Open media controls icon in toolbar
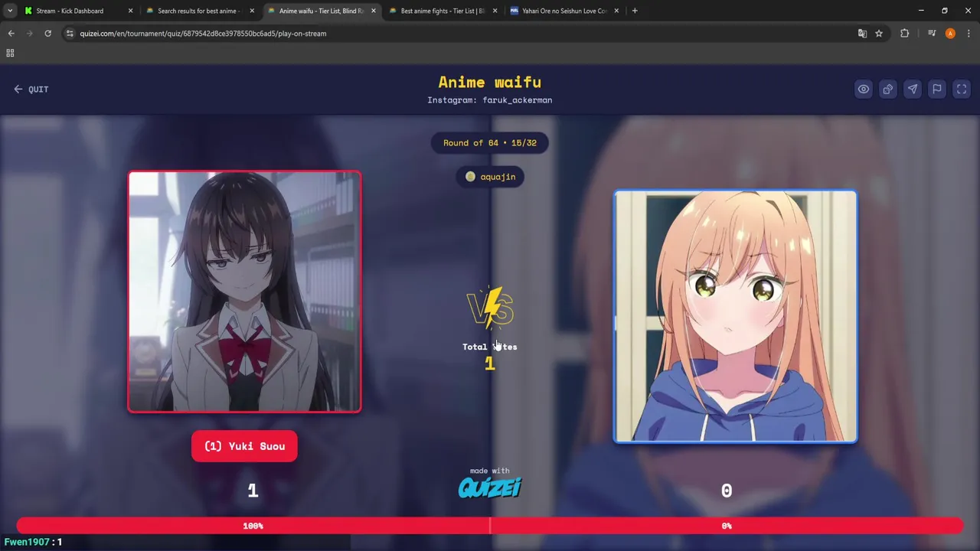 click(932, 34)
